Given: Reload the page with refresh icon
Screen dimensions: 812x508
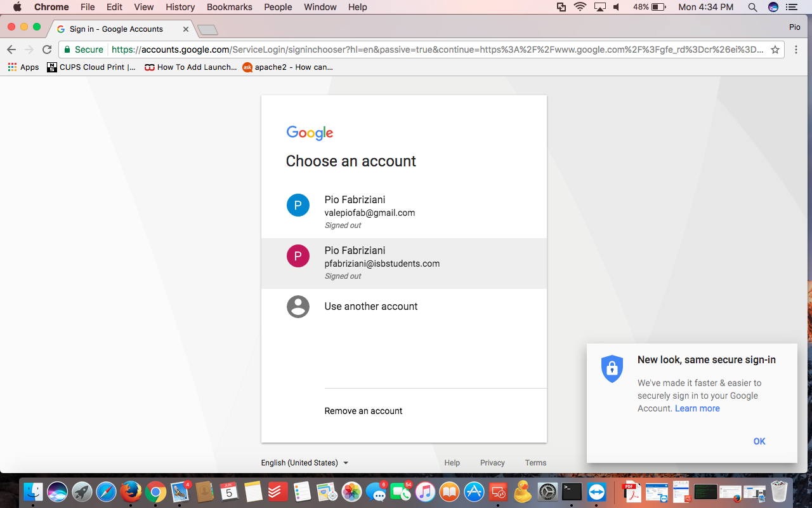Looking at the screenshot, I should [x=47, y=50].
